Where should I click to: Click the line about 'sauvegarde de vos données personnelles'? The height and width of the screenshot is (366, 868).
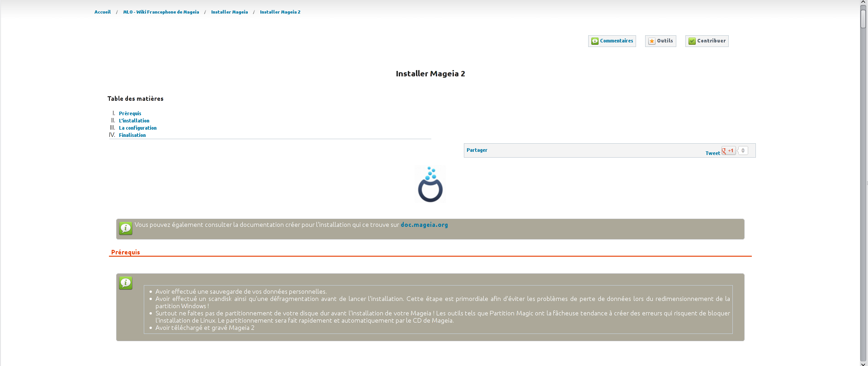241,291
